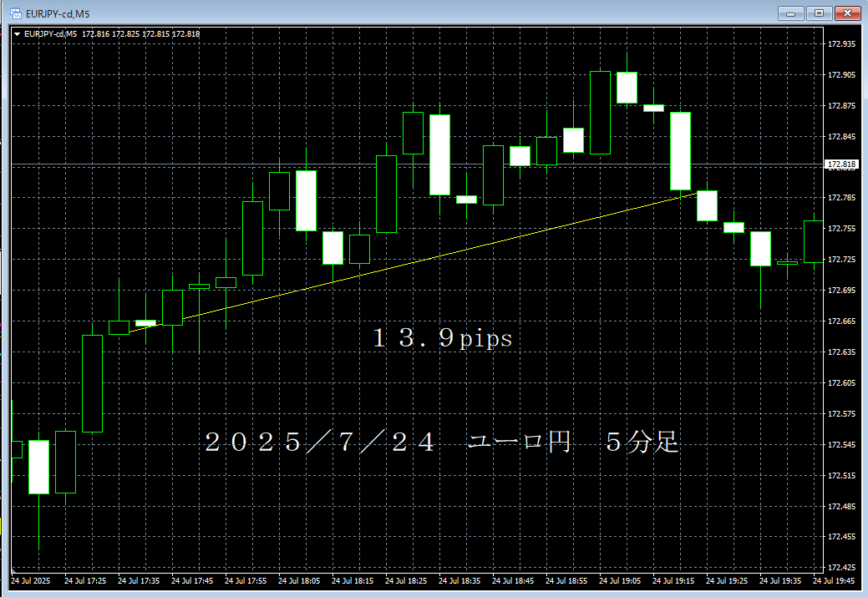This screenshot has height=597, width=868.
Task: Click the 24 Jul 17:35 time label
Action: [139, 581]
